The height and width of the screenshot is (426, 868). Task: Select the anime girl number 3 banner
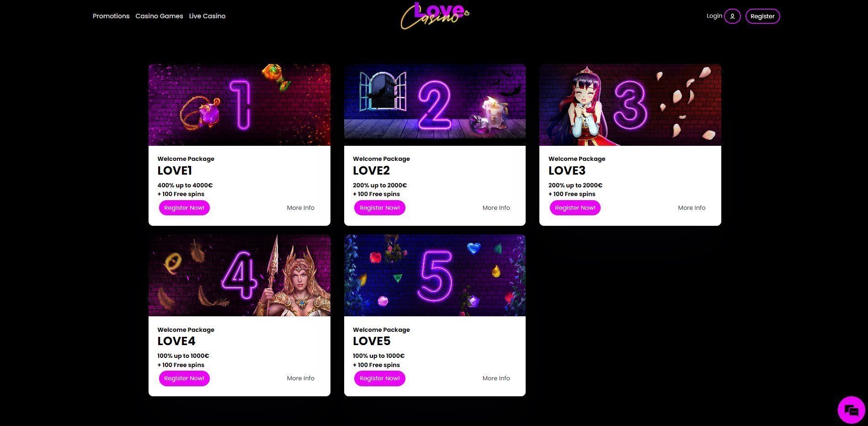630,105
